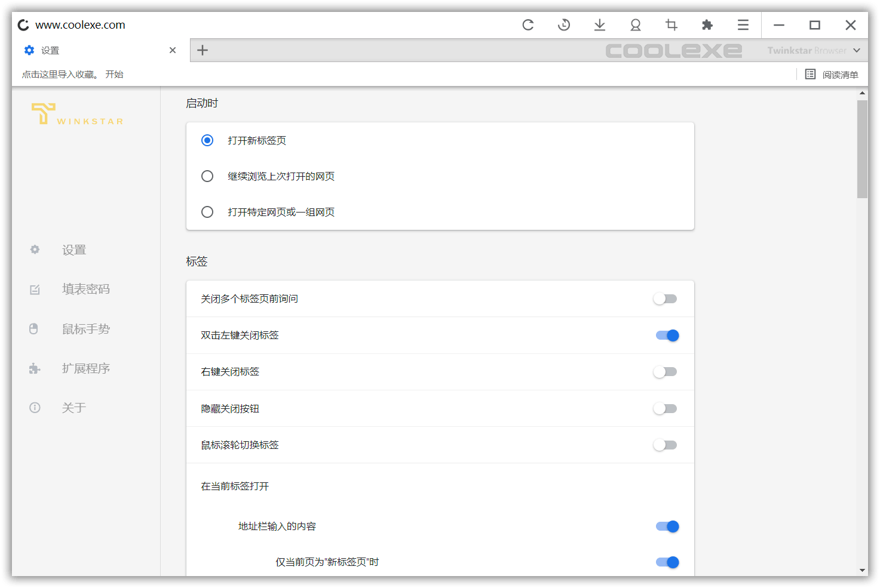Select the 继续浏览上次打开的网页 radio button

[207, 176]
